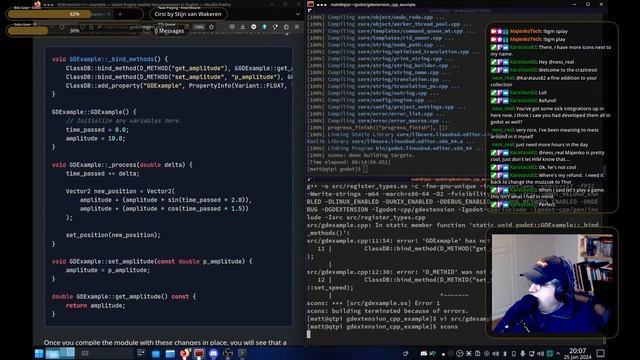Click the teal shield extension icon

264,27
